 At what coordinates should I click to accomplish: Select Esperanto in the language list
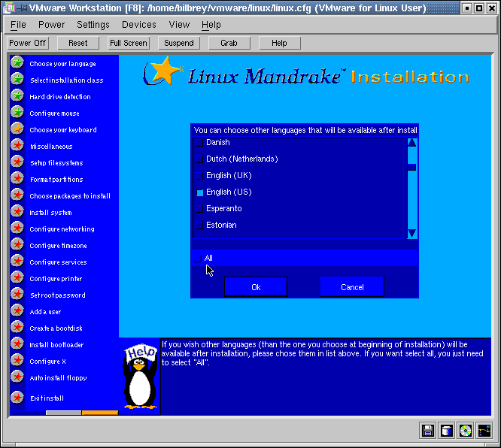[223, 209]
